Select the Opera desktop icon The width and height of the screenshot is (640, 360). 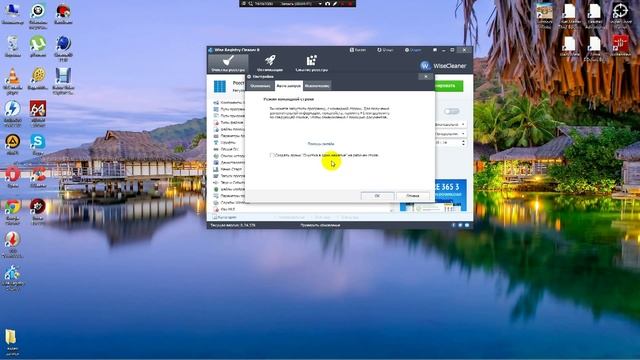click(x=13, y=177)
